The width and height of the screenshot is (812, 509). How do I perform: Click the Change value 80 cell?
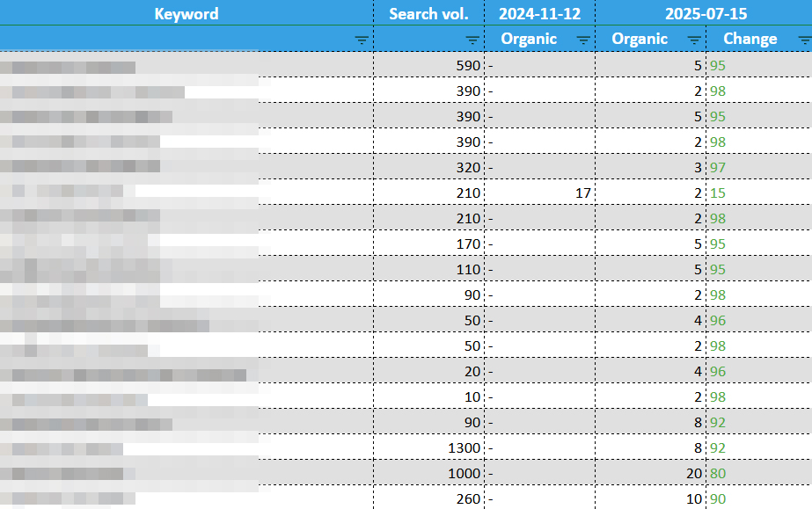point(758,474)
